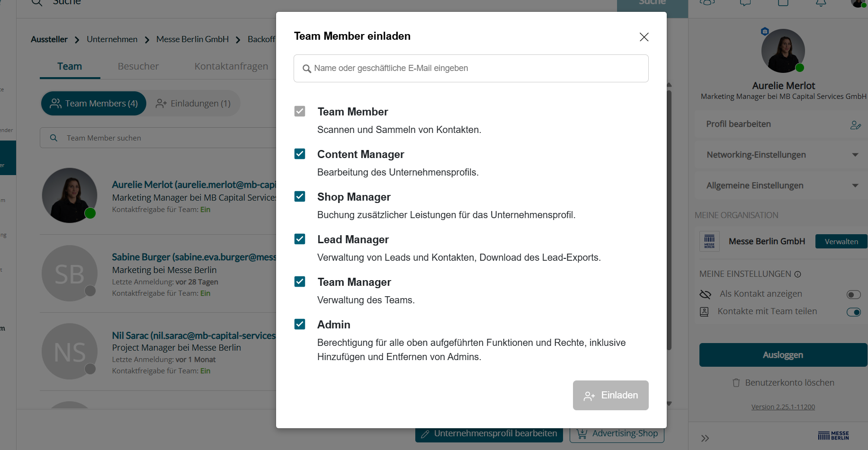Viewport: 868px width, 450px height.
Task: Toggle Als Kontakt anzeigen switch
Action: click(853, 295)
